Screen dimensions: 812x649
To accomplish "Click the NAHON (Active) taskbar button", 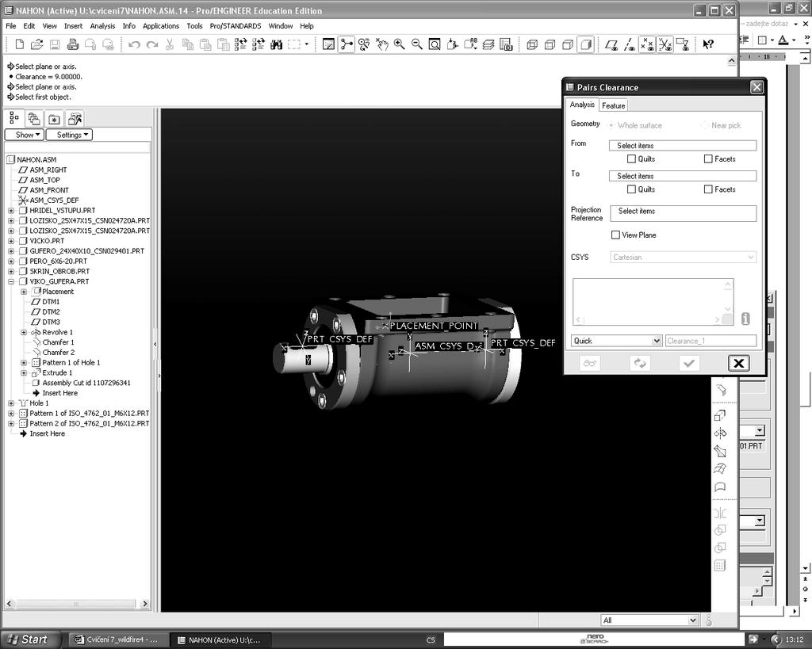I will click(x=220, y=639).
